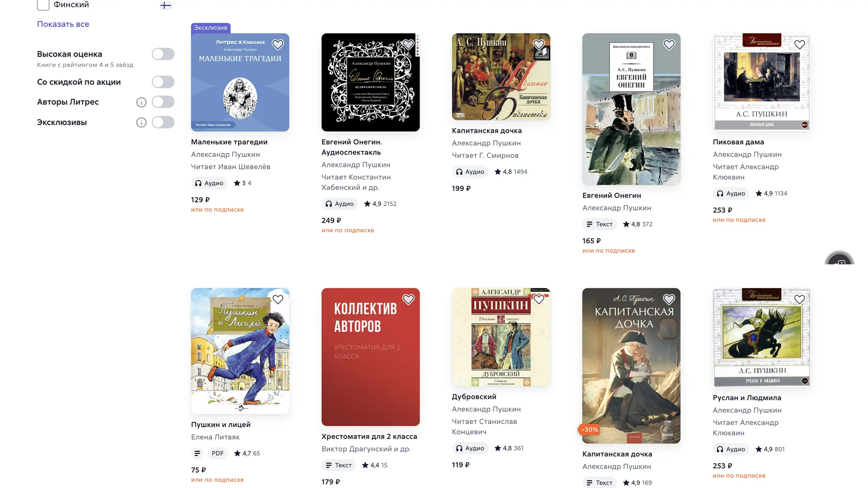Viewport: 868px width, 488px height.
Task: Enable the Авторы Литрес toggle
Action: [x=163, y=102]
